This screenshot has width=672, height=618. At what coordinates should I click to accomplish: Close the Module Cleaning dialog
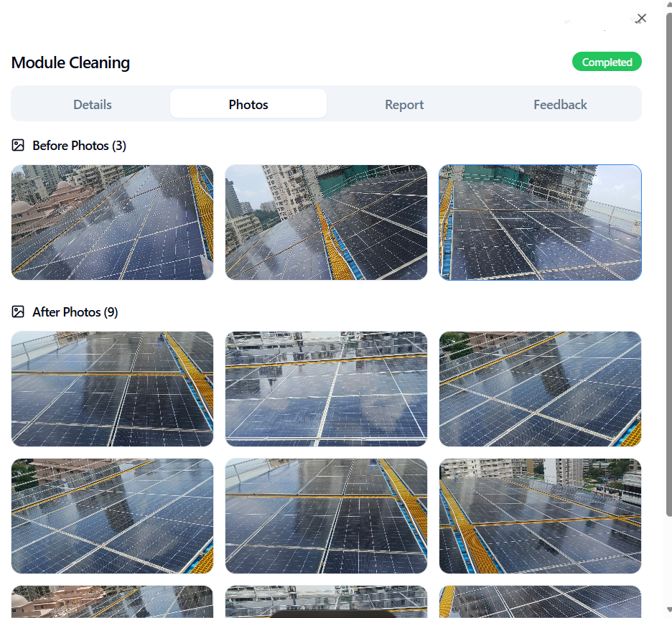[x=641, y=18]
